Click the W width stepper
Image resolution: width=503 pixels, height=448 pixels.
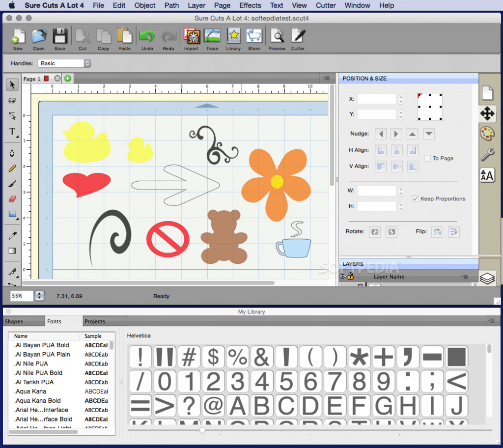pos(401,191)
